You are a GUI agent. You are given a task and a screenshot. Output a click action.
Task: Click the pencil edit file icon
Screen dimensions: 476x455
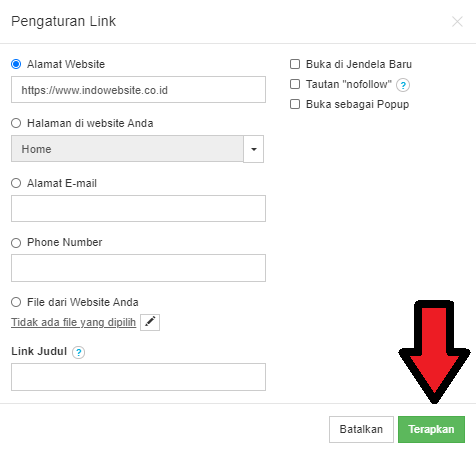tap(150, 322)
